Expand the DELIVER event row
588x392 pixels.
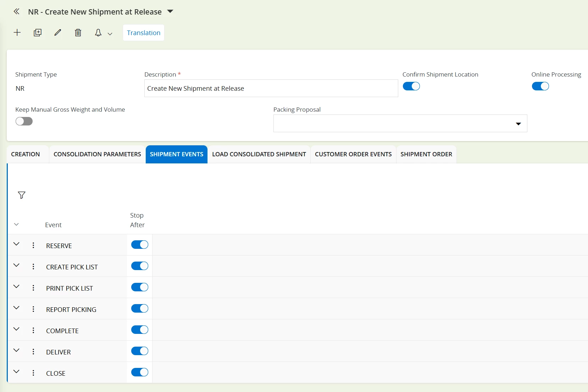[16, 350]
